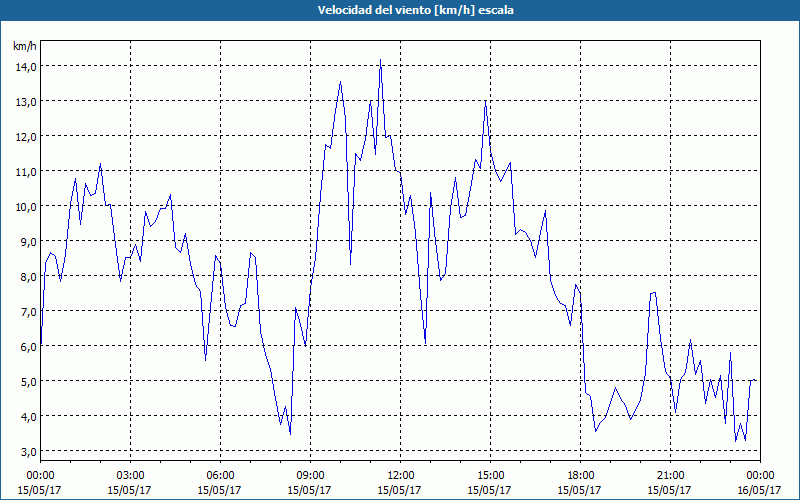Click the chart title 'Velocidad del viento [km/h] escala'
The height and width of the screenshot is (500, 800).
[415, 10]
